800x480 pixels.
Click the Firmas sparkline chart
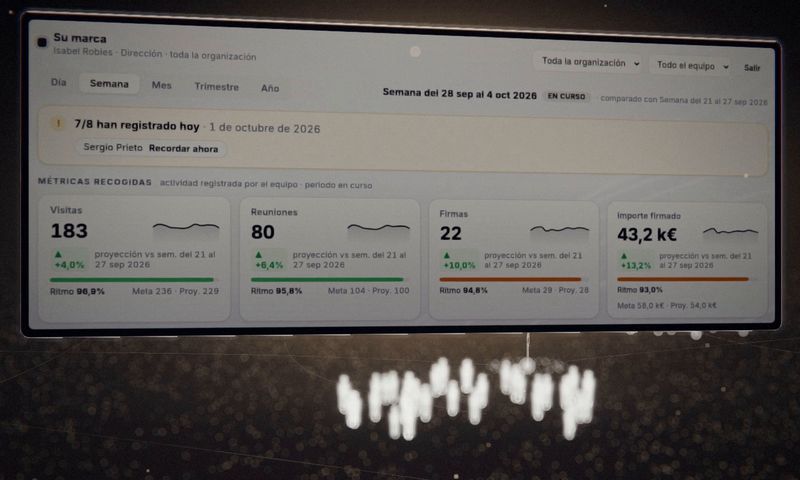click(x=560, y=232)
